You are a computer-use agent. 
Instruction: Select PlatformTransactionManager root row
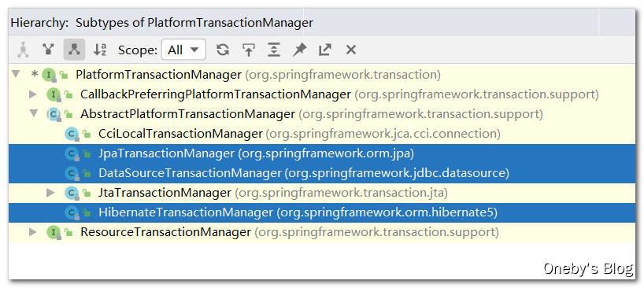[x=321, y=75]
